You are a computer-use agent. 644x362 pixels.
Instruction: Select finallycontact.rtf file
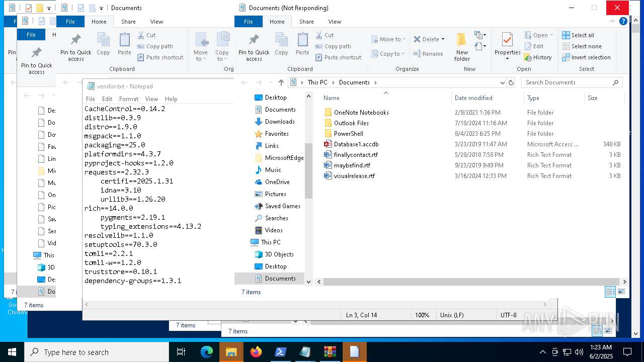(x=356, y=155)
